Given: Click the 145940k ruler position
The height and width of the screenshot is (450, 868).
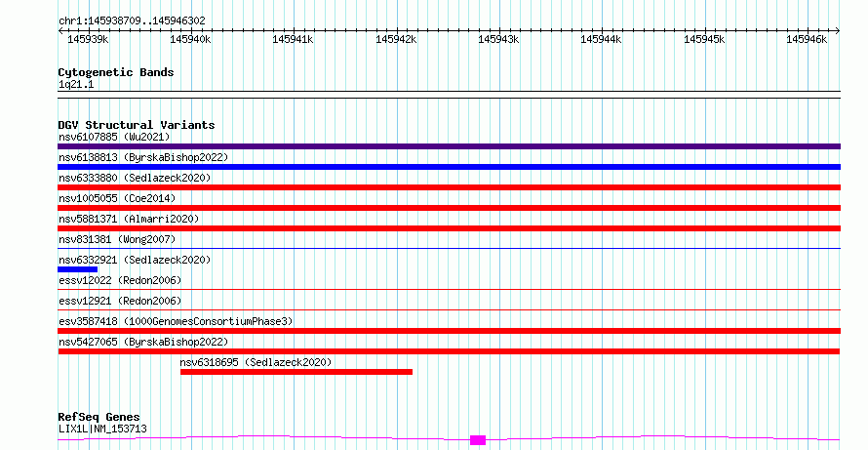Looking at the screenshot, I should (190, 39).
